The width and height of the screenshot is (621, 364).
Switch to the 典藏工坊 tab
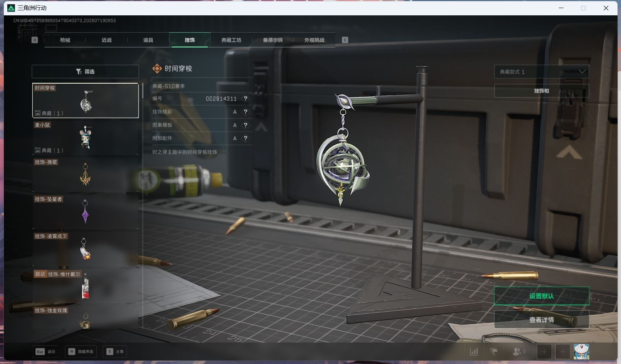point(231,40)
